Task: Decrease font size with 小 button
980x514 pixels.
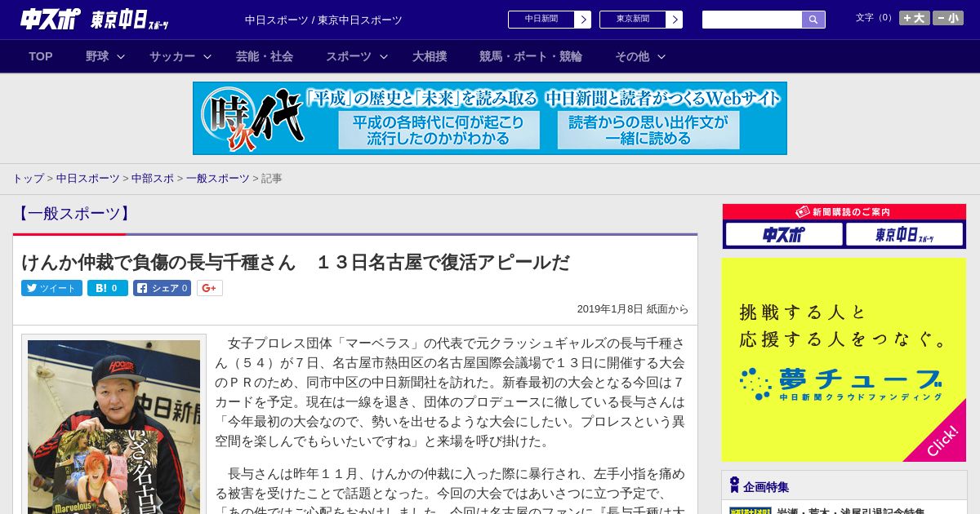Action: coord(948,18)
